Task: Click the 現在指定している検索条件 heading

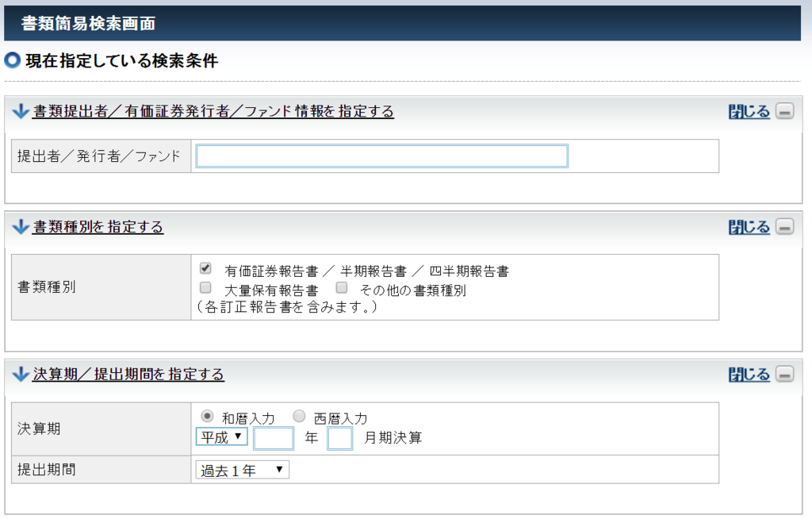Action: (121, 60)
